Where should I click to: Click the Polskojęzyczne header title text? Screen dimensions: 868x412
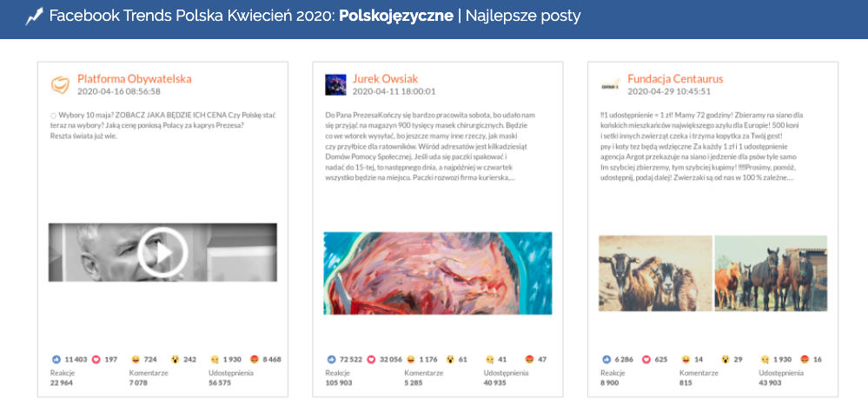tap(396, 17)
